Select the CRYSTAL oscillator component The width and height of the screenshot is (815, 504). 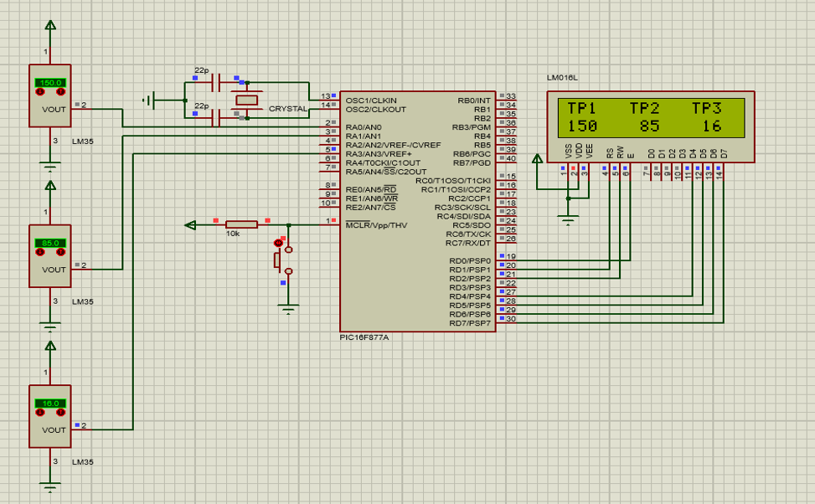click(248, 100)
